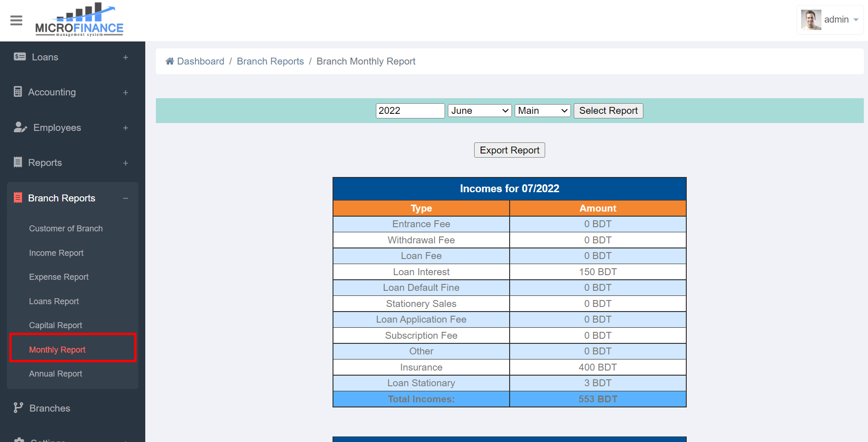Screen dimensions: 868x442
Task: Click the Amount column header
Action: [x=598, y=208]
